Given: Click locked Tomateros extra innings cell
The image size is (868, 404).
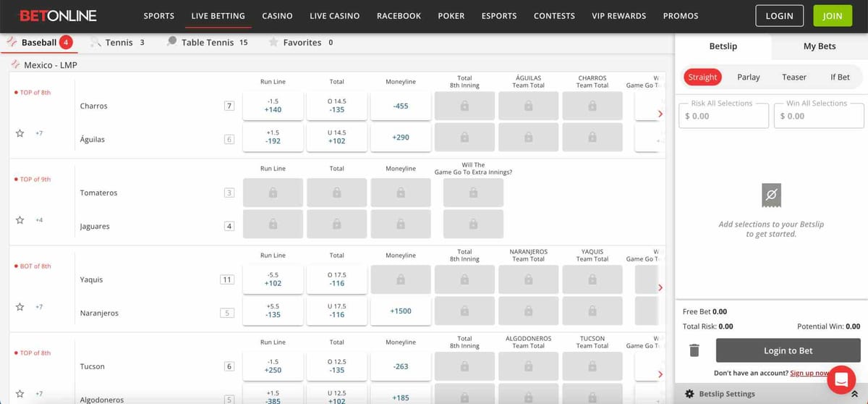Looking at the screenshot, I should pyautogui.click(x=473, y=193).
